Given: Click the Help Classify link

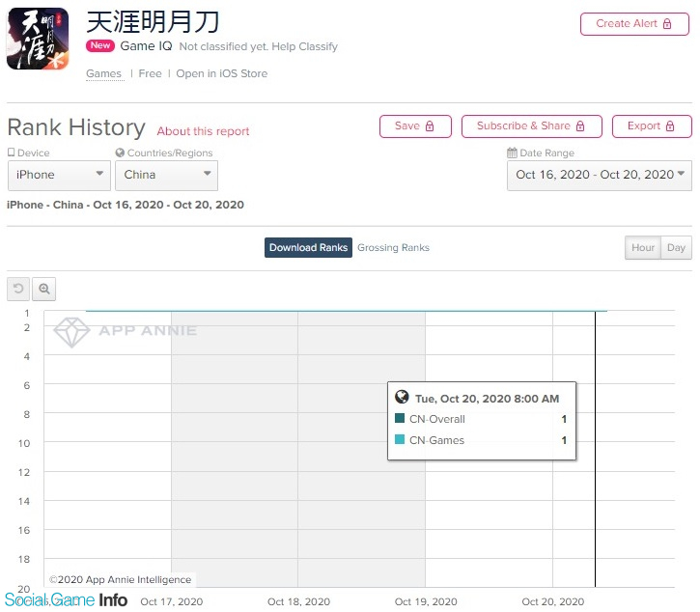Looking at the screenshot, I should (x=304, y=46).
